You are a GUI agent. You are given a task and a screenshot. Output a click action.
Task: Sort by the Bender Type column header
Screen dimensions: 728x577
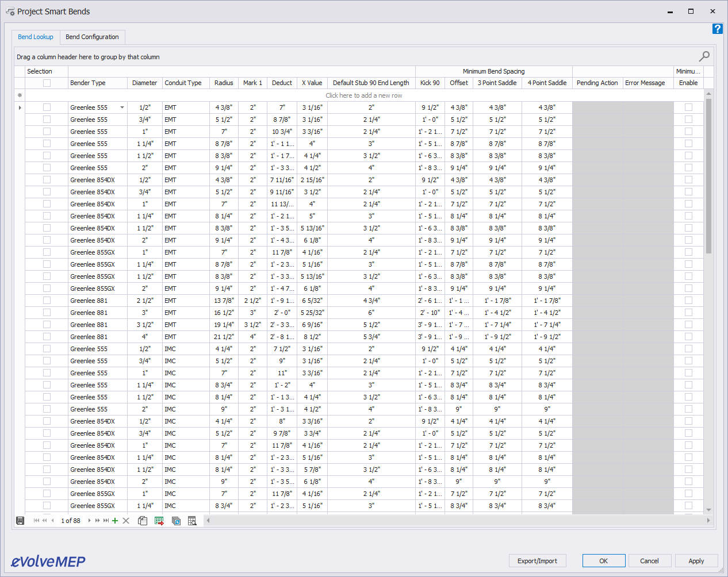[x=98, y=83]
